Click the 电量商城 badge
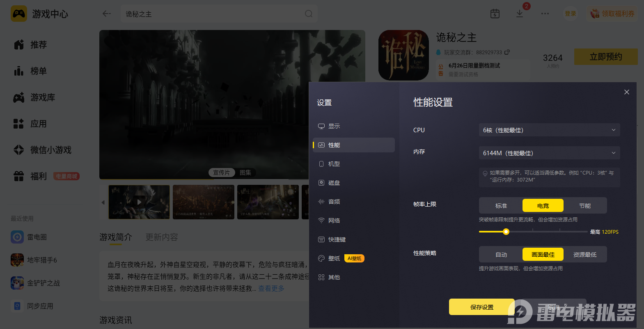 [x=66, y=176]
